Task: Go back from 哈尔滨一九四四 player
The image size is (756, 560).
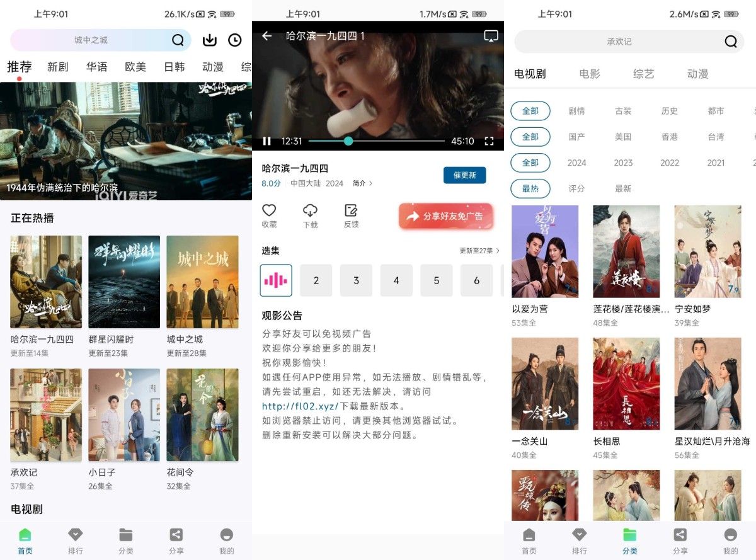Action: (x=267, y=36)
